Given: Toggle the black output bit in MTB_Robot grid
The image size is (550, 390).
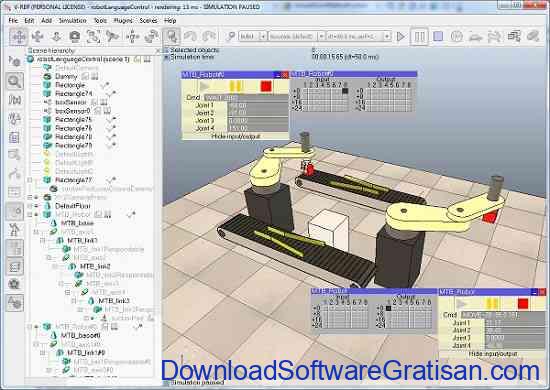Looking at the screenshot, I should 388,308.
